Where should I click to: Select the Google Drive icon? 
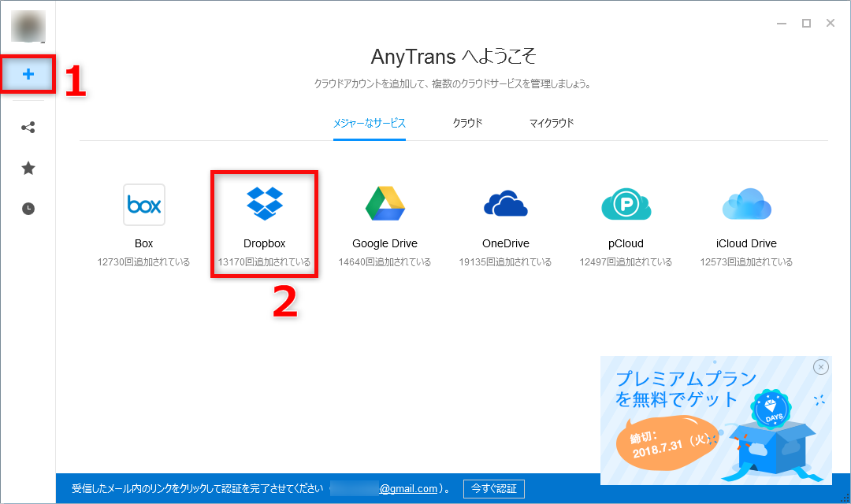click(x=385, y=203)
